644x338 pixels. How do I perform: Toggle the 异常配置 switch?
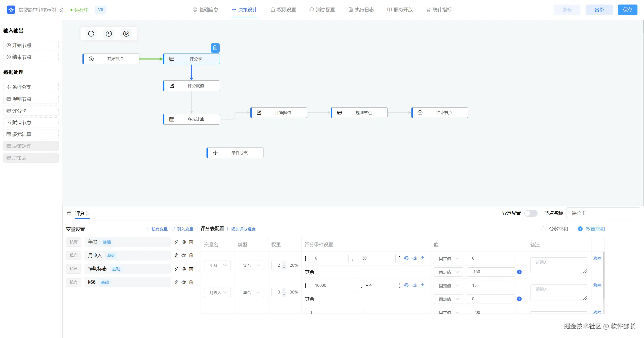[x=531, y=213]
